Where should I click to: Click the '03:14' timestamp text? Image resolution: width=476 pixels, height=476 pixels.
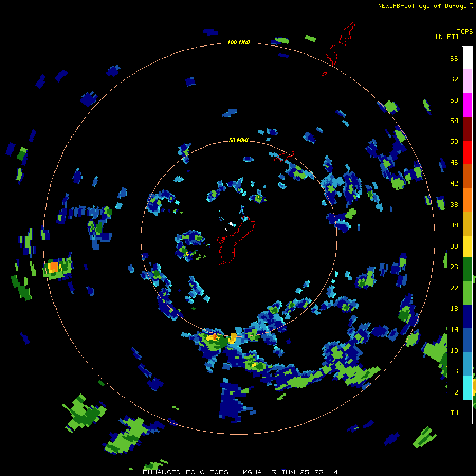pos(326,472)
